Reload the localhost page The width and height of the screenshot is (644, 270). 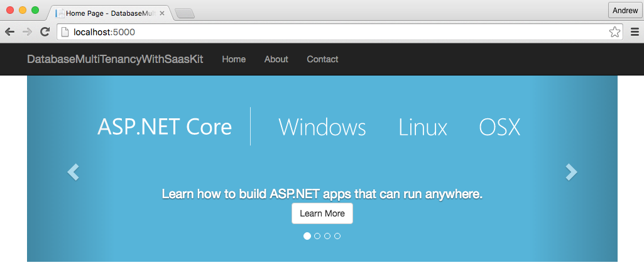(x=45, y=31)
